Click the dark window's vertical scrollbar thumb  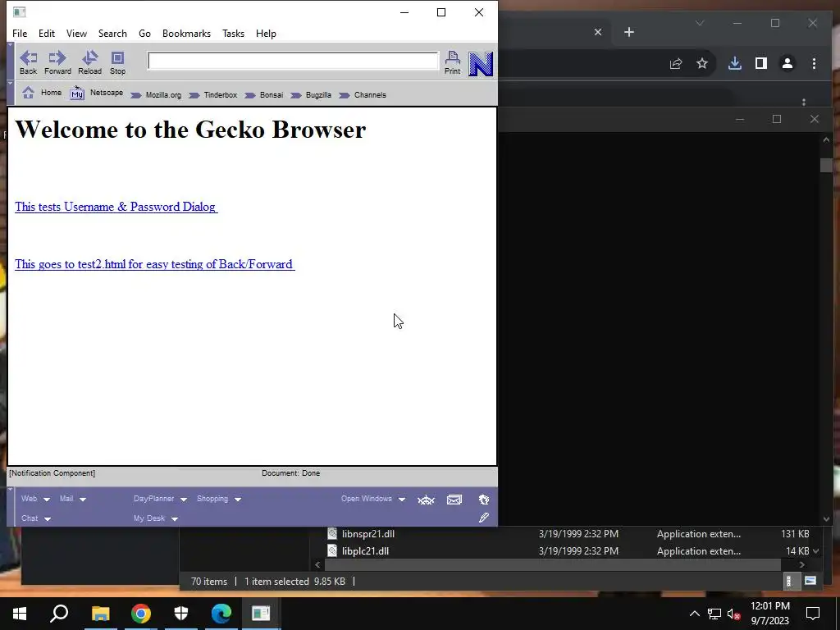[x=825, y=165]
